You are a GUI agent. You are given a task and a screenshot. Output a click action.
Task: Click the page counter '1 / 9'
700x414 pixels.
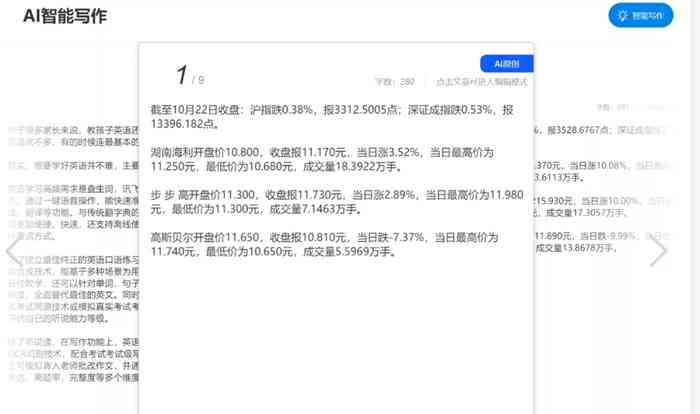pos(190,75)
